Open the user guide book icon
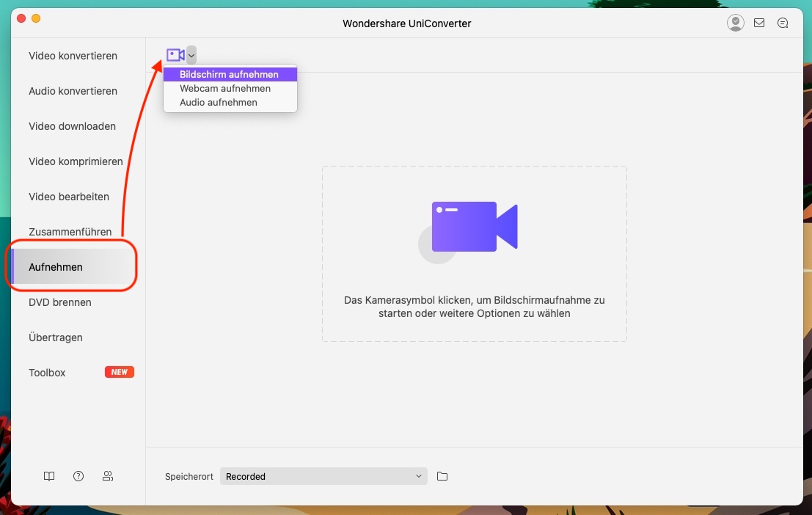812x515 pixels. point(49,475)
